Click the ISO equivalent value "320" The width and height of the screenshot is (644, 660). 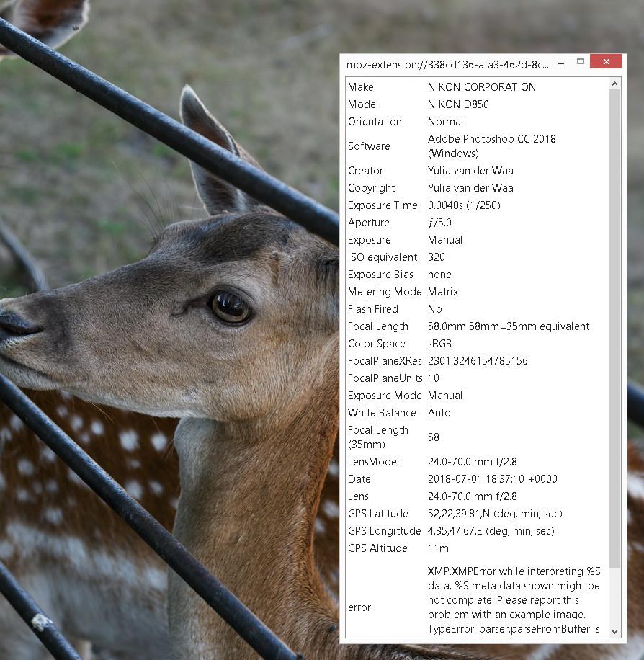[436, 257]
